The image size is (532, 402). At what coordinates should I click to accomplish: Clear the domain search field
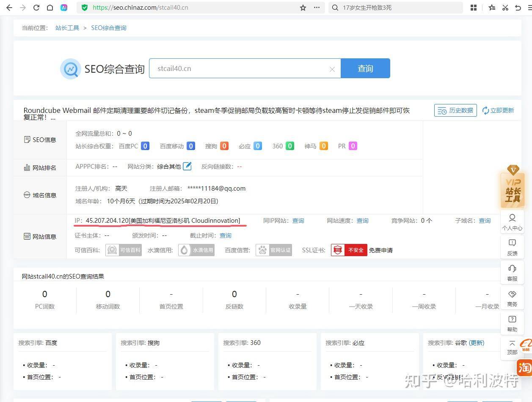point(332,69)
